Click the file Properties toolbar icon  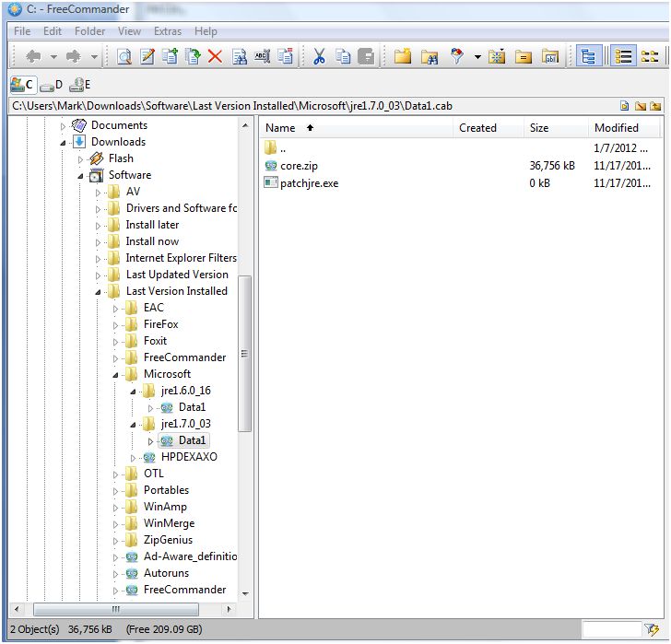pyautogui.click(x=285, y=56)
